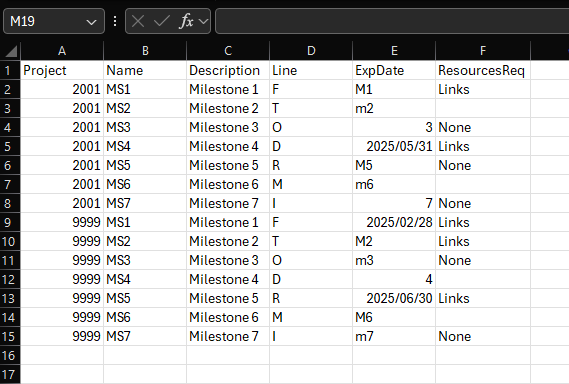The image size is (569, 384).
Task: Click ExpDate cell 'm7' in row 15
Action: (394, 336)
